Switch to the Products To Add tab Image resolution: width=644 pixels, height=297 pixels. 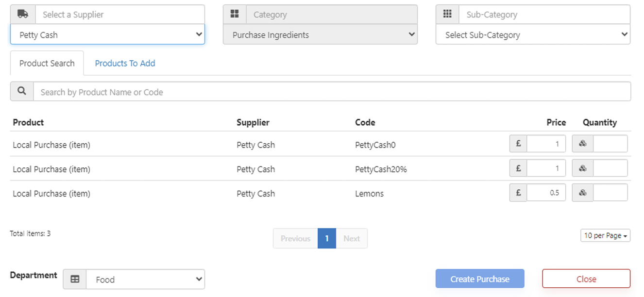(125, 63)
